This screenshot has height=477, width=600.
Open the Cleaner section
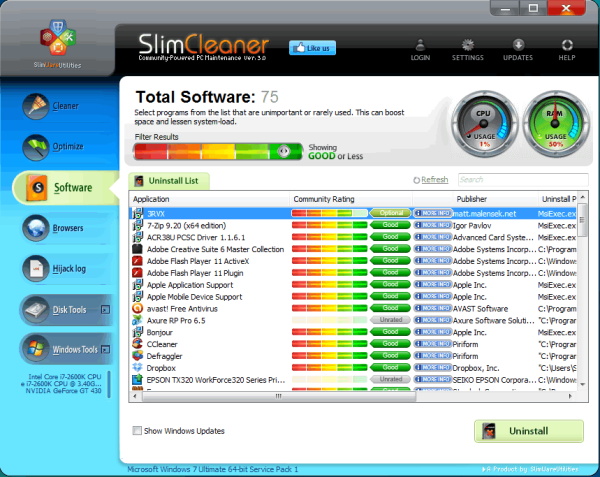[x=65, y=106]
